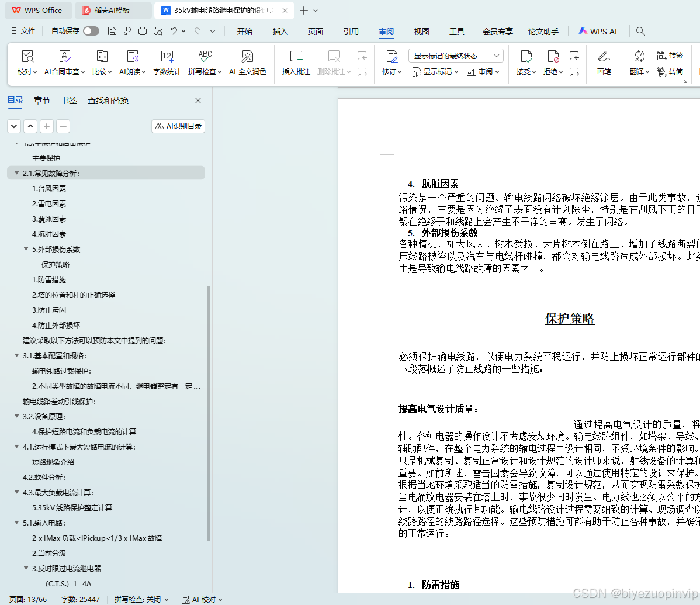The image size is (700, 605).
Task: Open the 视图 ribbon tab
Action: pyautogui.click(x=421, y=31)
